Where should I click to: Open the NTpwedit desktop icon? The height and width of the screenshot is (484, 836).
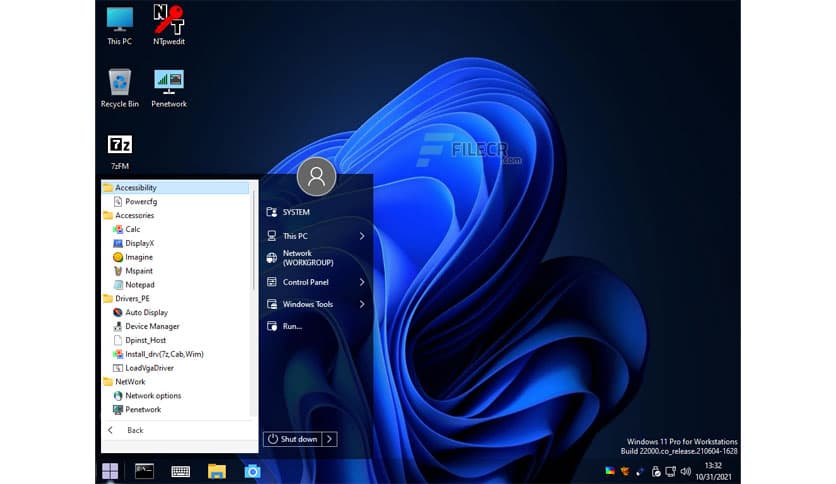(169, 22)
